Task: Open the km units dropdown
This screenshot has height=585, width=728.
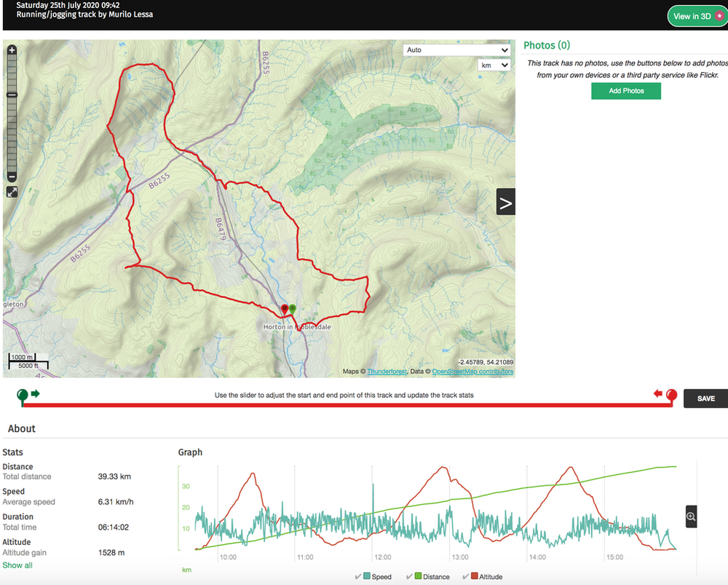Action: 494,65
